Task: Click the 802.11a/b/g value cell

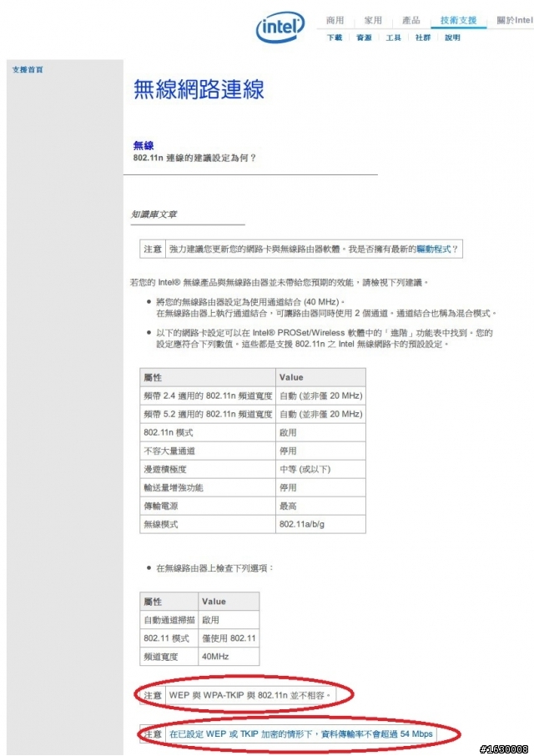Action: (320, 524)
